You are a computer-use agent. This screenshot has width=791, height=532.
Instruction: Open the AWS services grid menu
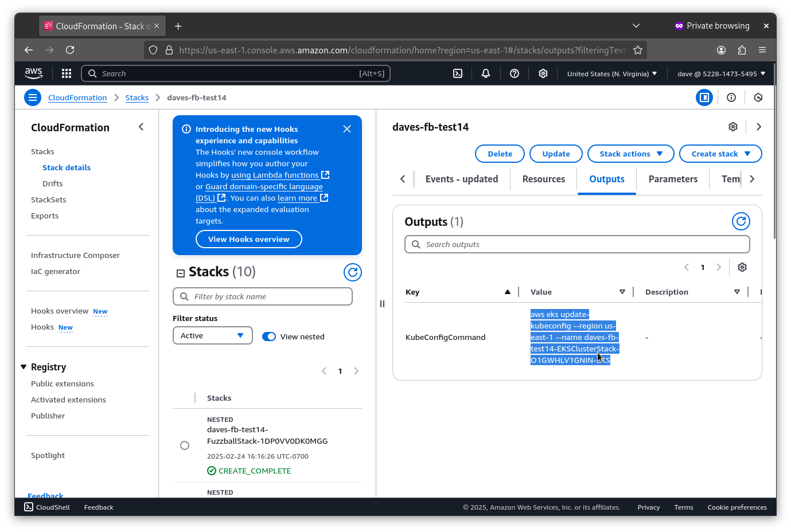(67, 73)
